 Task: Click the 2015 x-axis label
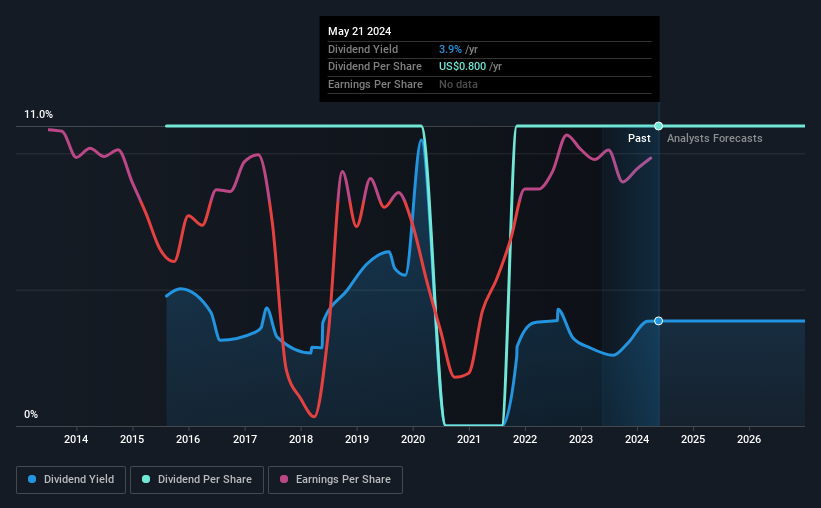[132, 439]
